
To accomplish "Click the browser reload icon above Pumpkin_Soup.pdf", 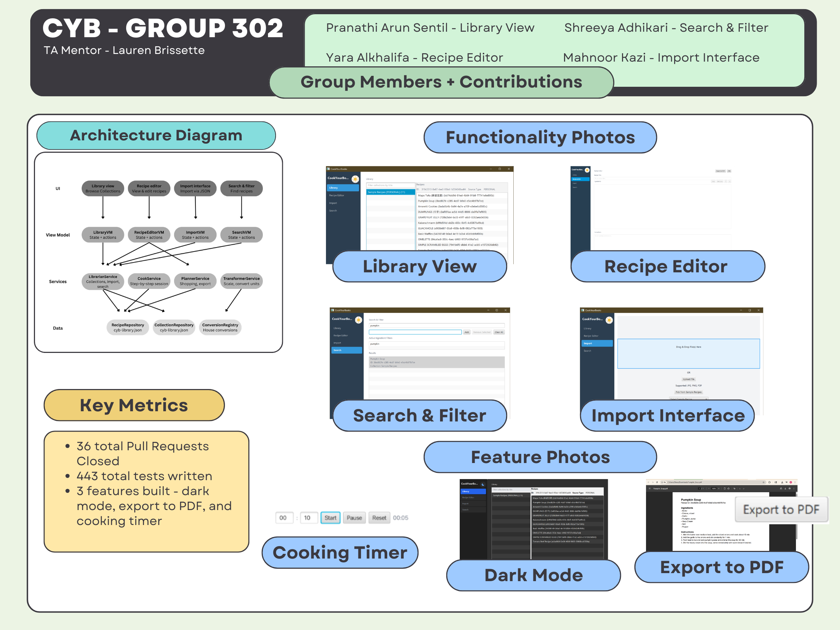I will [657, 482].
